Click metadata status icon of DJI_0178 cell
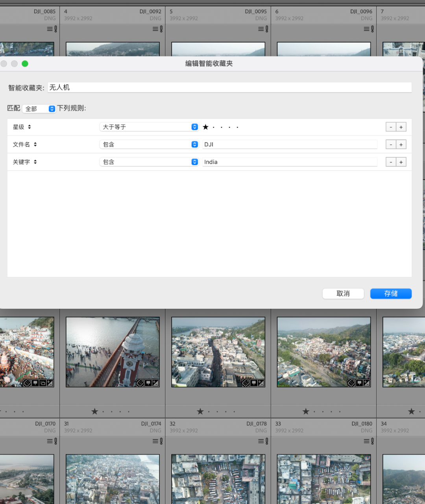This screenshot has height=504, width=425. (x=263, y=441)
